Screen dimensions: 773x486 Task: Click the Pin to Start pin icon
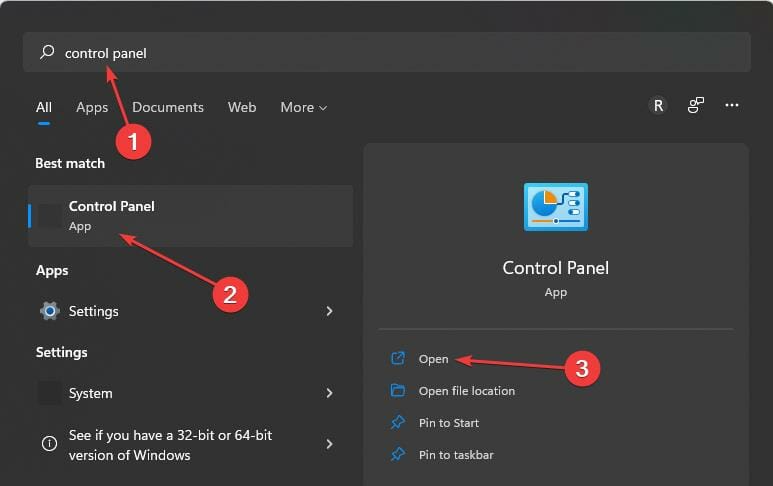click(x=398, y=422)
